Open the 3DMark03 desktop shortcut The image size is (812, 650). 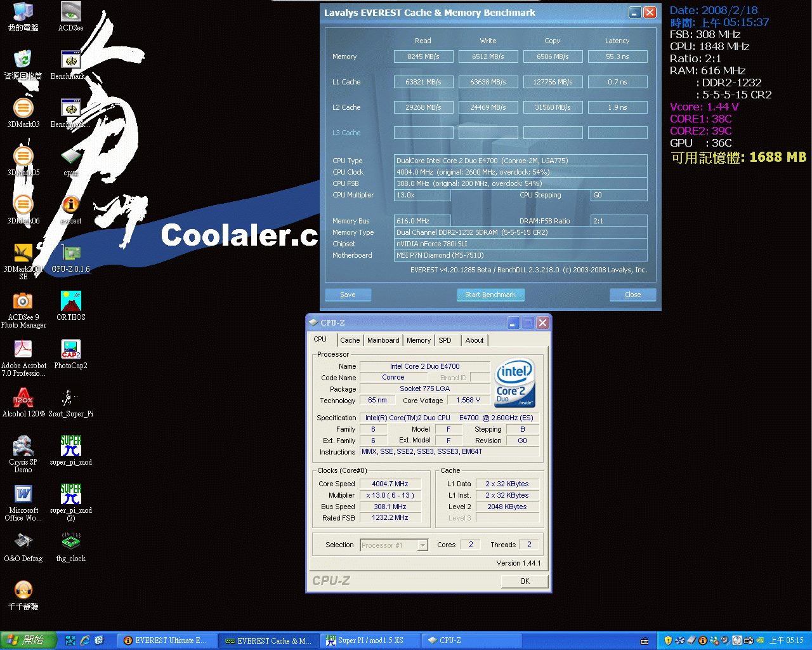23,109
